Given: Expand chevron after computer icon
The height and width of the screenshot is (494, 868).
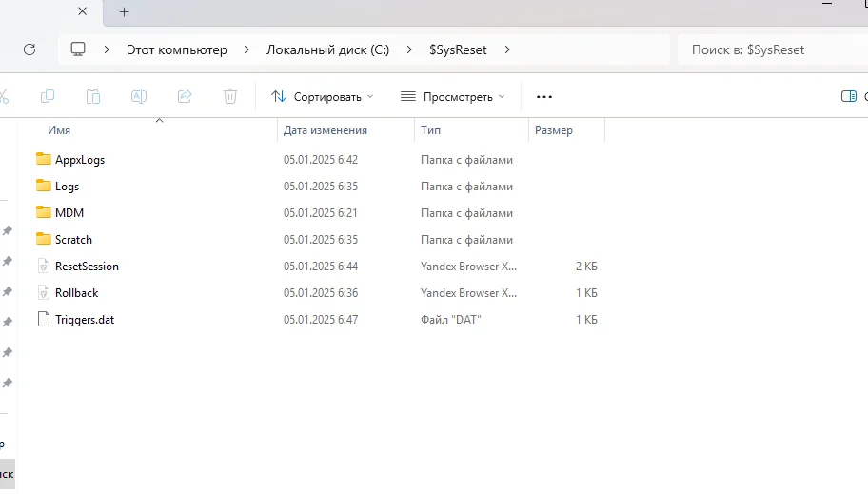Looking at the screenshot, I should tap(107, 49).
